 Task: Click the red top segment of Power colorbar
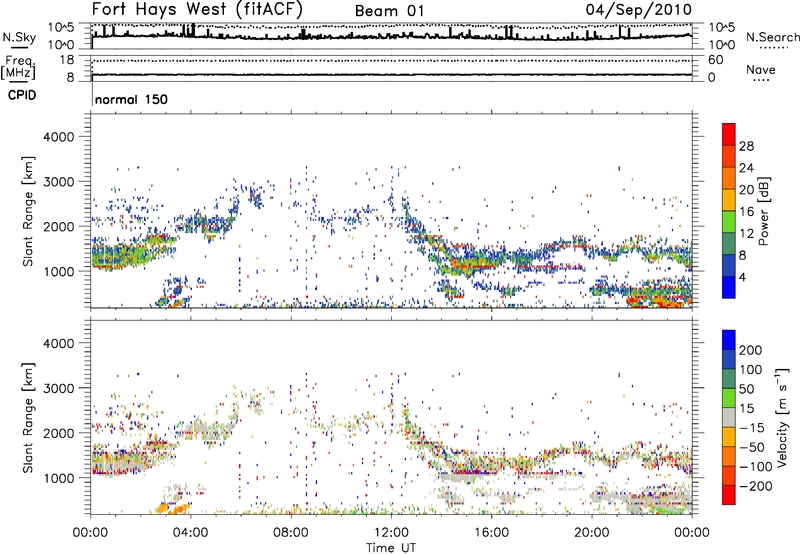(729, 135)
